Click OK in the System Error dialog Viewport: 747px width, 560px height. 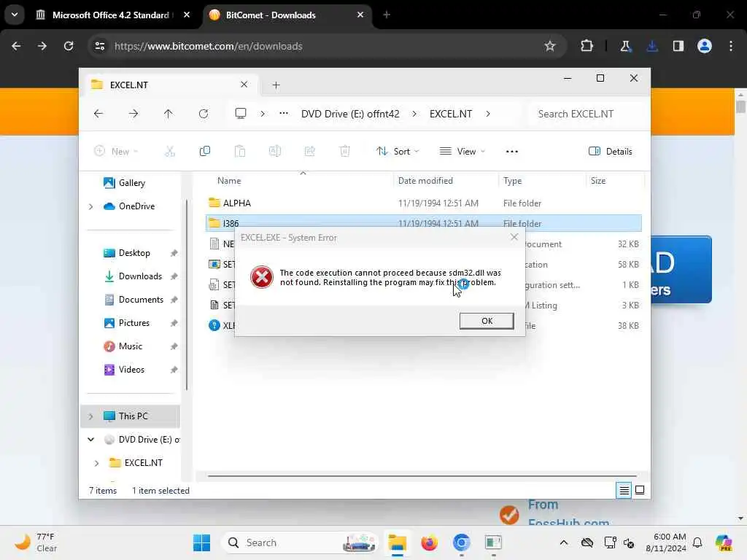[487, 321]
